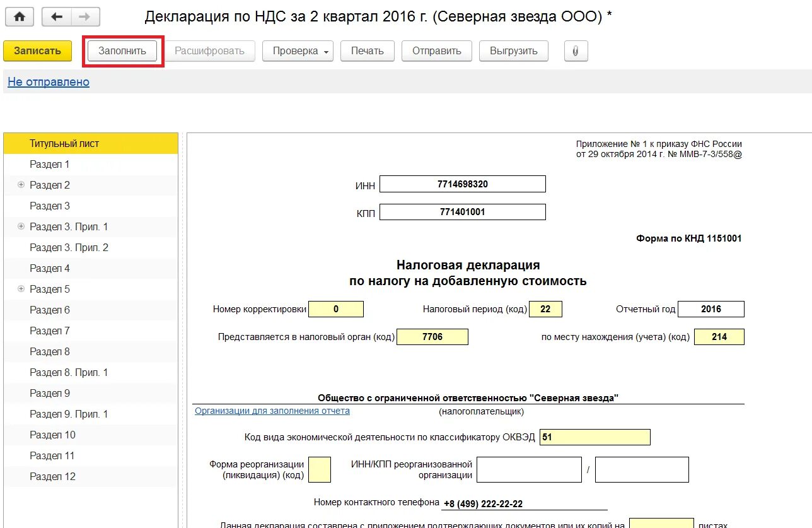Click the Отправить button
812x528 pixels.
pos(437,51)
